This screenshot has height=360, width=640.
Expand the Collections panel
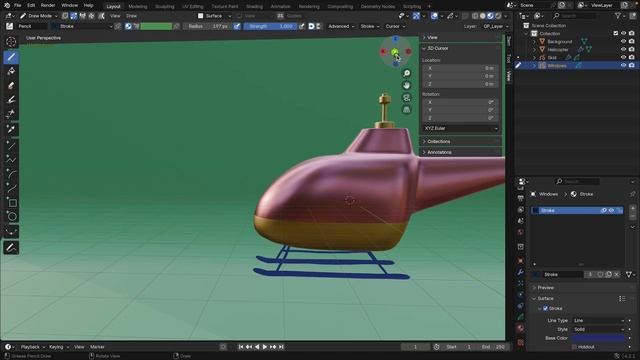tap(438, 141)
